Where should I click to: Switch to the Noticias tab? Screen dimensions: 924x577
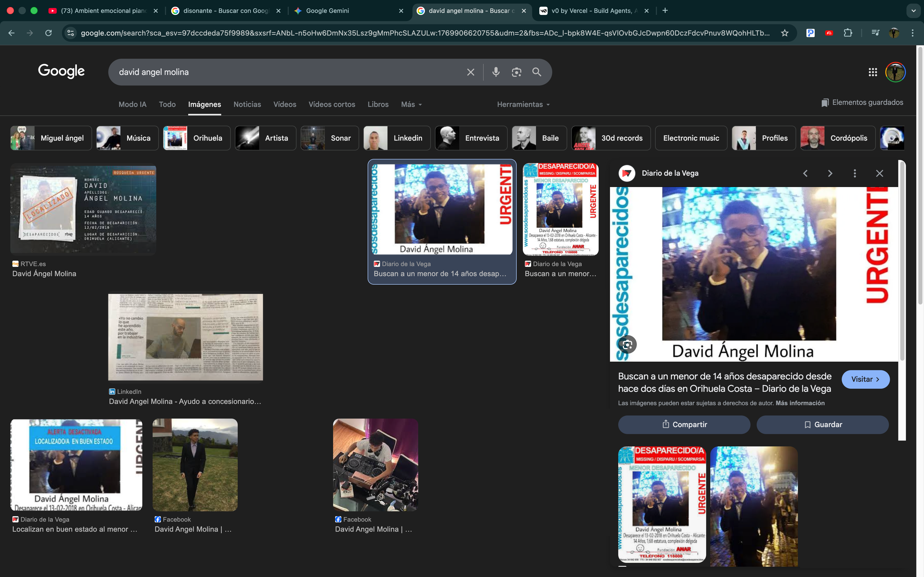tap(247, 105)
